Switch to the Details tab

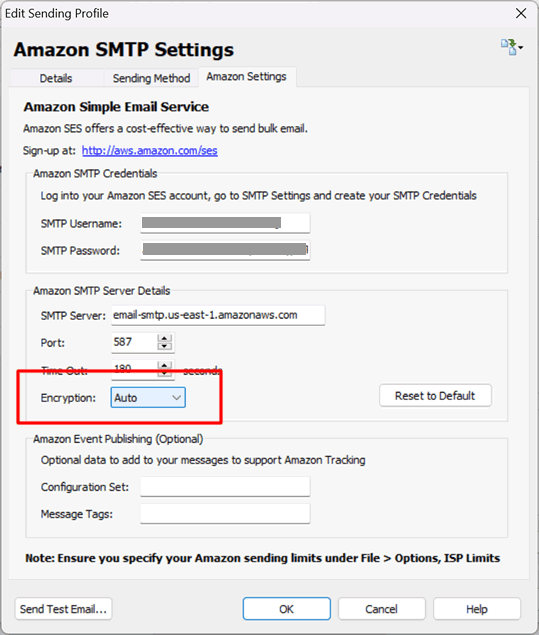[56, 78]
